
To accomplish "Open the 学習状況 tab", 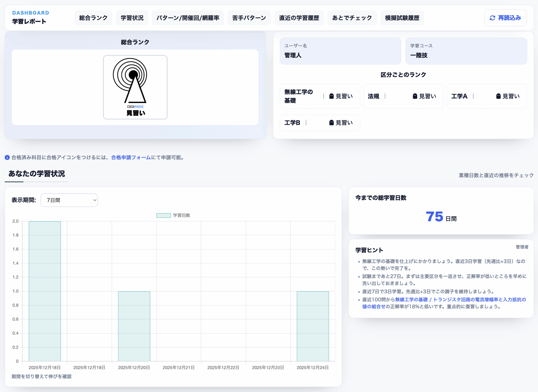I will [x=132, y=18].
